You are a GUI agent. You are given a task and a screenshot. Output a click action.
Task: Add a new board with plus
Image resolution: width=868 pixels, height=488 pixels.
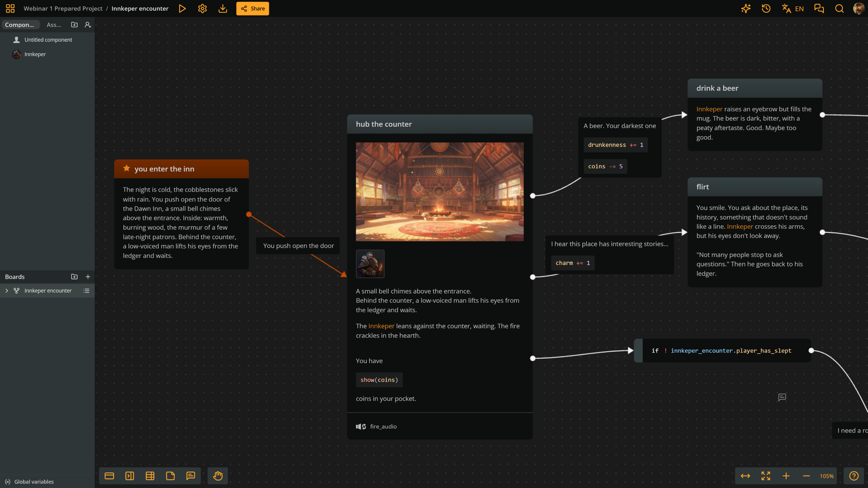click(88, 277)
